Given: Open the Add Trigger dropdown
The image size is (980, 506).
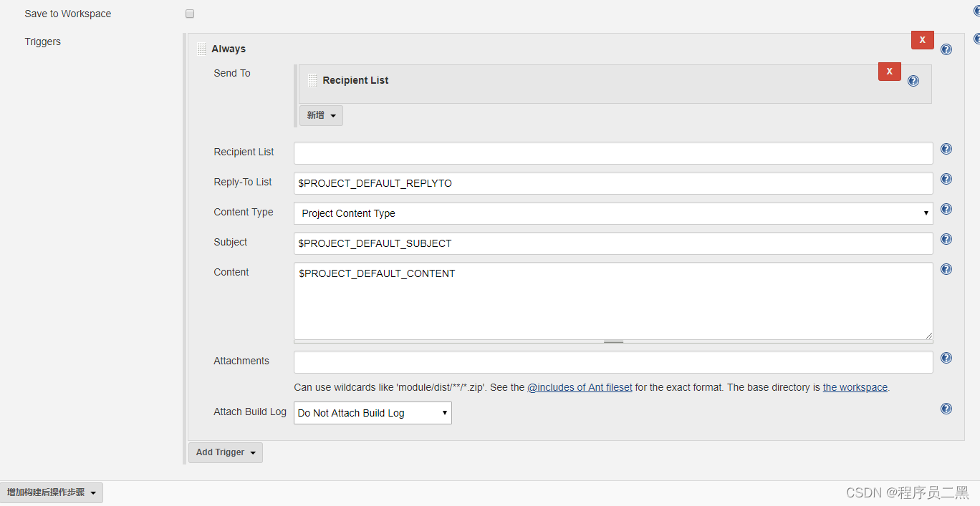Looking at the screenshot, I should [x=226, y=452].
